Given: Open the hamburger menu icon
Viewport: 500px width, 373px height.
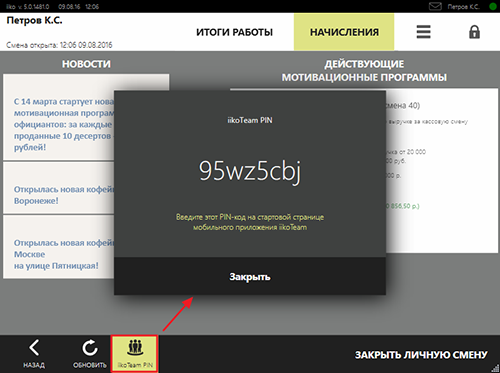Looking at the screenshot, I should pyautogui.click(x=423, y=32).
